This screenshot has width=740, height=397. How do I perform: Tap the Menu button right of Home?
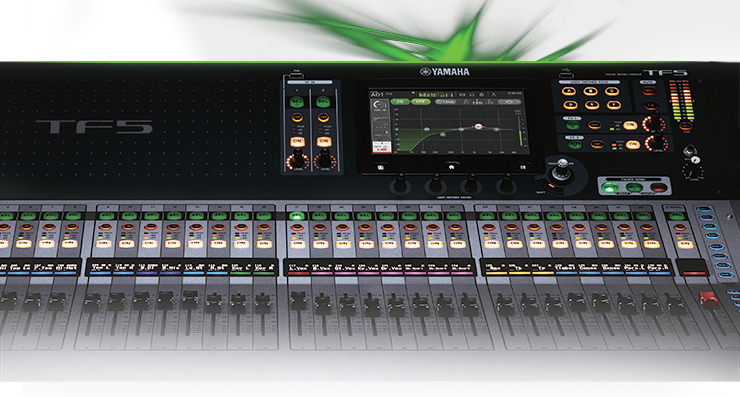[x=522, y=167]
